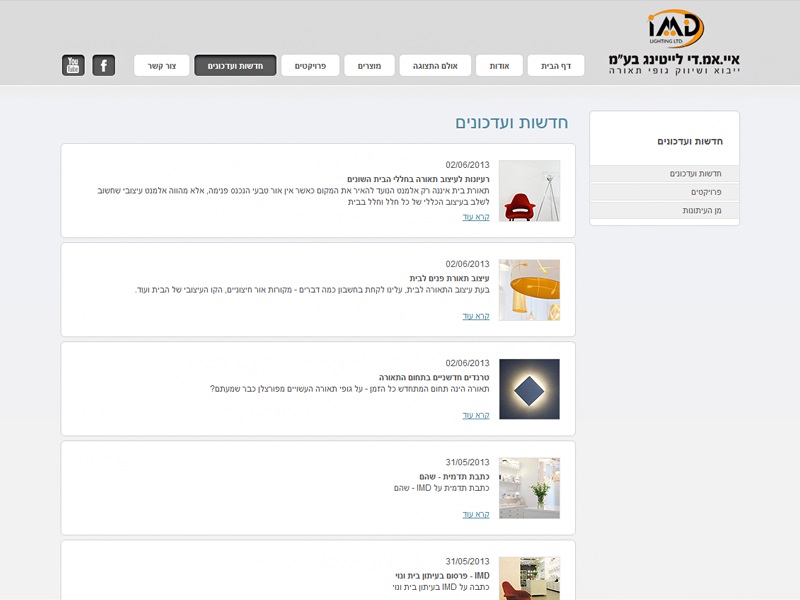The image size is (800, 600).
Task: Click 'קרא עוד' for 'עיצוב תאורת פנים לבית'
Action: (476, 316)
